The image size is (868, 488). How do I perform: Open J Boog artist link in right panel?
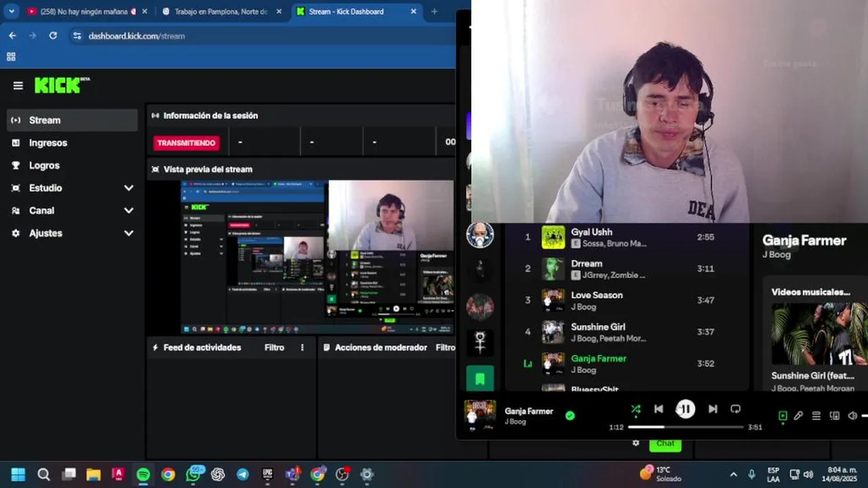[x=776, y=255]
